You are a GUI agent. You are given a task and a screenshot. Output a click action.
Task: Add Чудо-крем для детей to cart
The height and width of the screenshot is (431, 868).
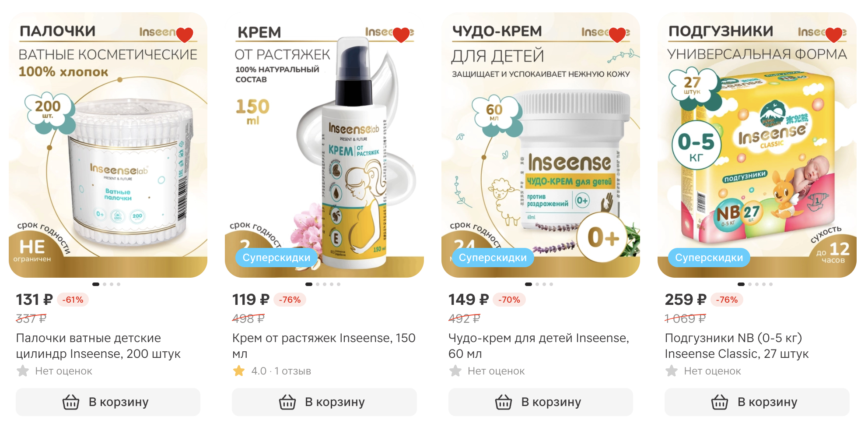pyautogui.click(x=541, y=402)
